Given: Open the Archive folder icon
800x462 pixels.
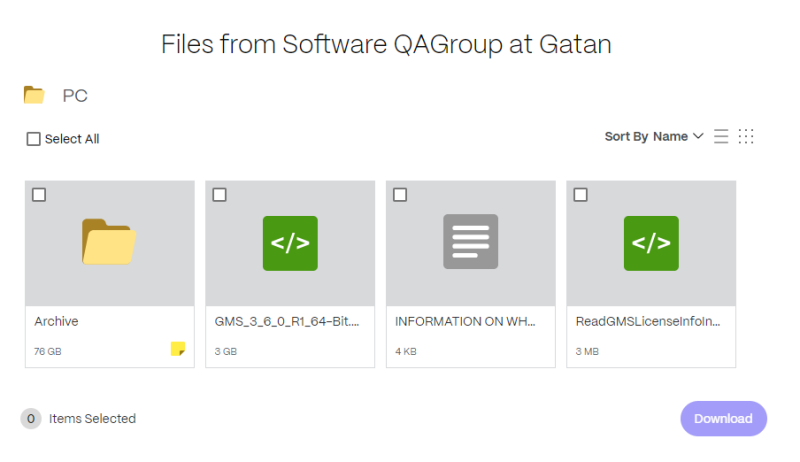Looking at the screenshot, I should (109, 243).
